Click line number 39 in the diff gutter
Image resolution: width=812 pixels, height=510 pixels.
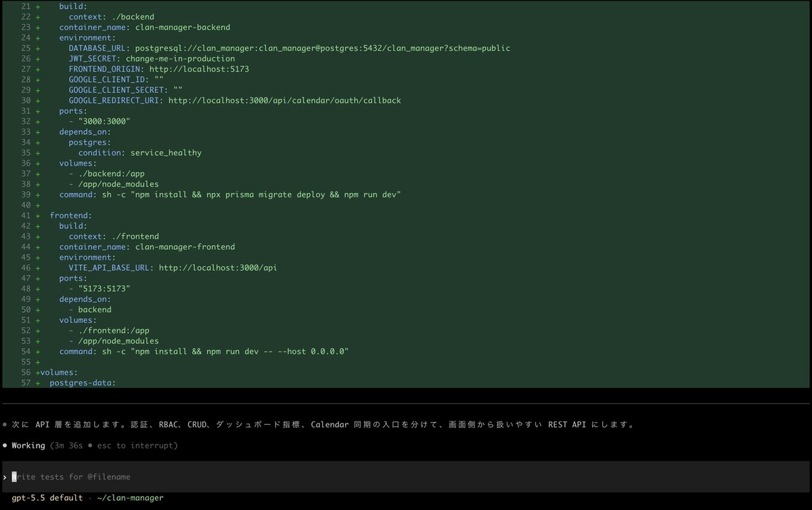coord(26,194)
